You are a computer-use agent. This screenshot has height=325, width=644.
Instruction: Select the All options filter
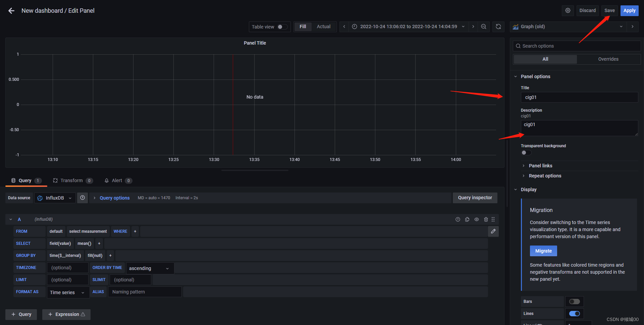545,59
